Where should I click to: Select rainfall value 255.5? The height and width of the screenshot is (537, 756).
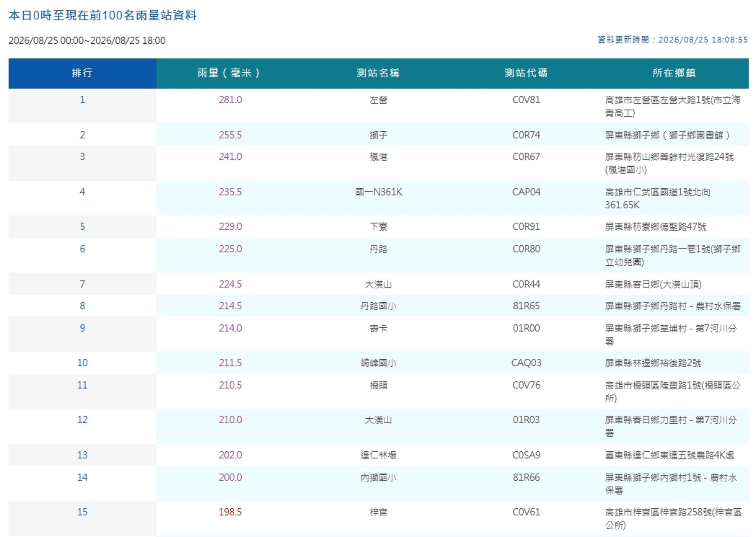[230, 135]
